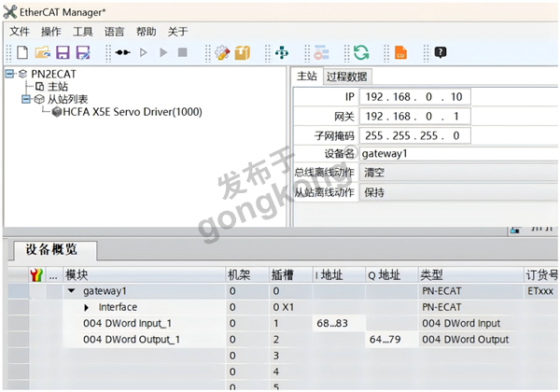The width and height of the screenshot is (560, 392).
Task: Collapse the gateway1 row triangle
Action: coord(72,291)
